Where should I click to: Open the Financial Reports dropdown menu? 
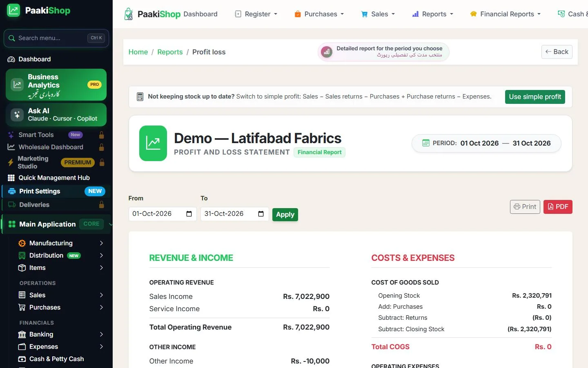pyautogui.click(x=506, y=14)
